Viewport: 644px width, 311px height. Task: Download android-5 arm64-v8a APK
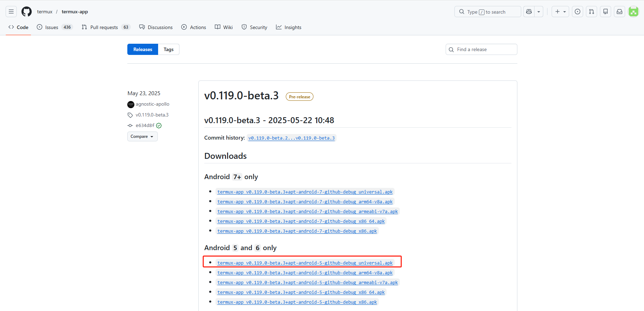click(305, 273)
